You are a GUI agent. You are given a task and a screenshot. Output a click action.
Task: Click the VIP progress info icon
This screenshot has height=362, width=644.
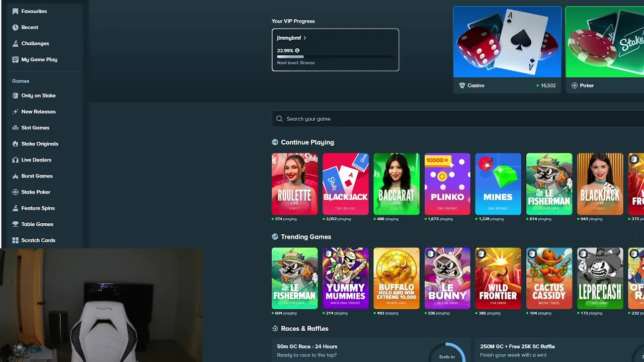[297, 50]
